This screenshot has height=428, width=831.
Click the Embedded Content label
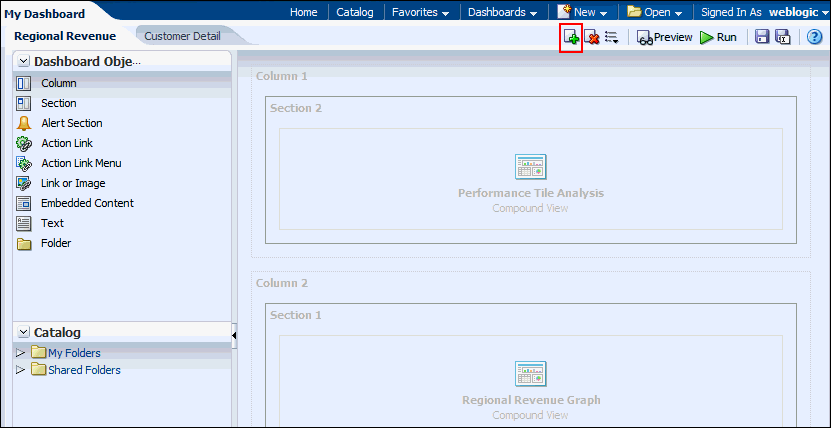pyautogui.click(x=87, y=203)
